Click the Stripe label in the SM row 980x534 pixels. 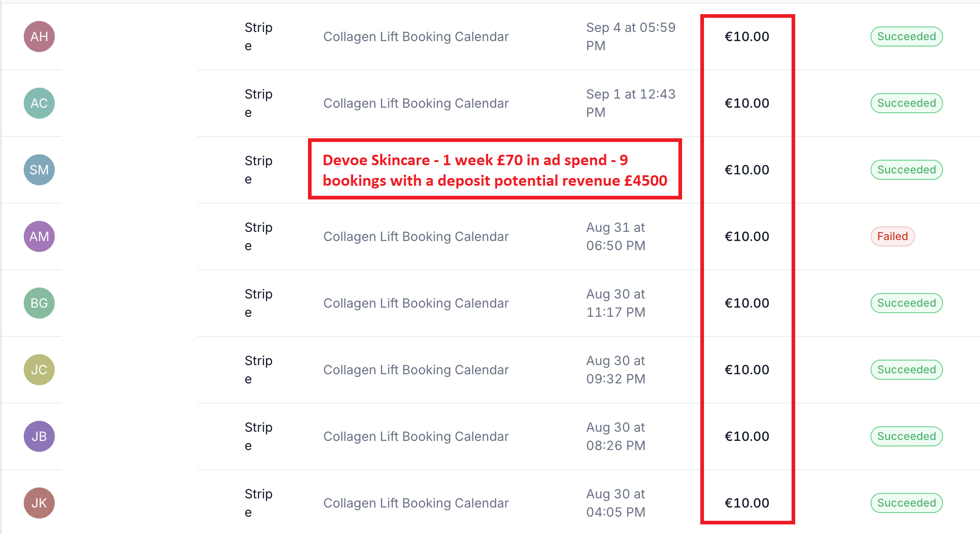258,170
